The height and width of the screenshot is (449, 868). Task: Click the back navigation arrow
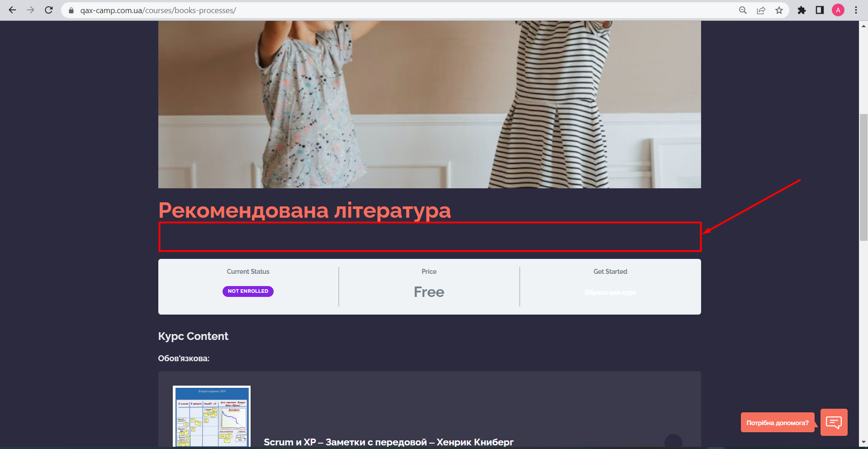12,10
